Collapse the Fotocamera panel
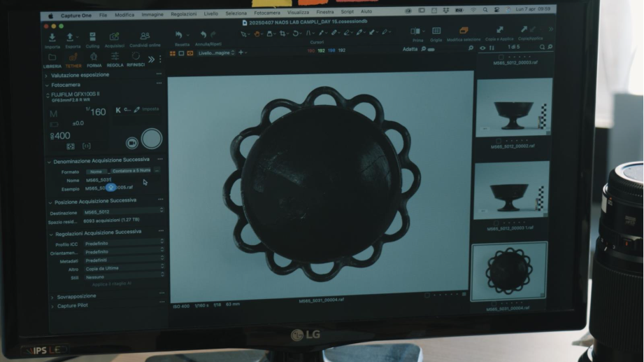Screen dimensions: 644x362 click(47, 85)
